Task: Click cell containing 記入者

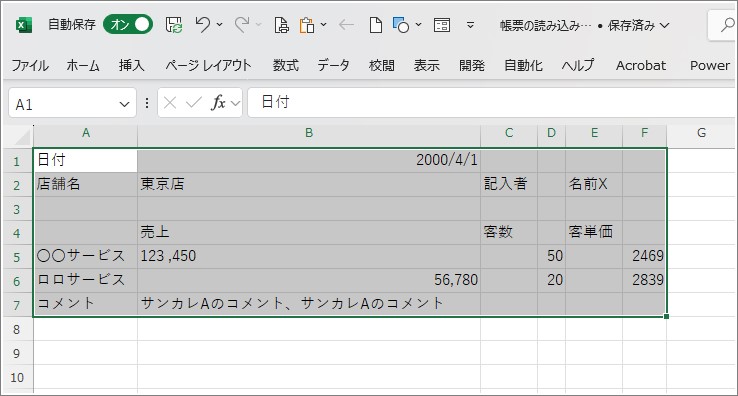Action: [509, 184]
